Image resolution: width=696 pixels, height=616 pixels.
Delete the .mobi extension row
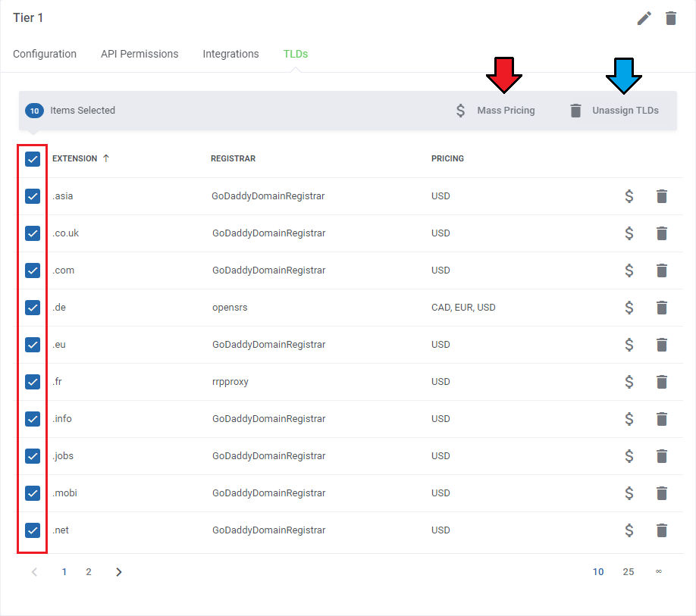661,493
